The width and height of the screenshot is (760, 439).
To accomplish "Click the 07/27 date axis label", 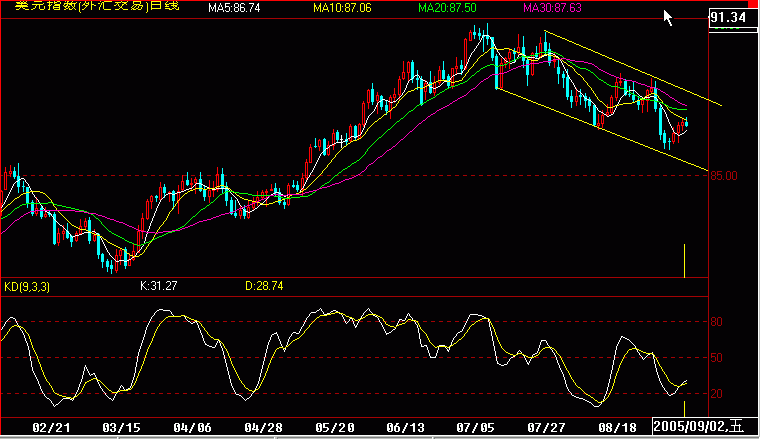I will (x=546, y=428).
